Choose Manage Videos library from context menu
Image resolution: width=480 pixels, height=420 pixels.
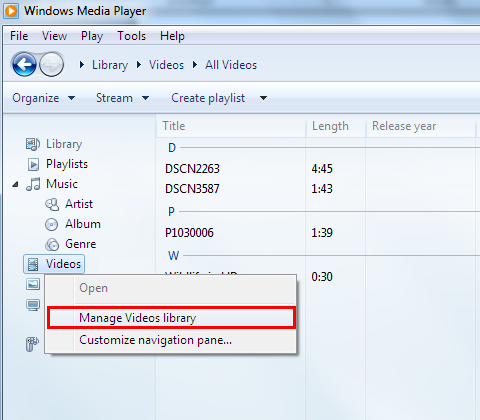coord(171,318)
